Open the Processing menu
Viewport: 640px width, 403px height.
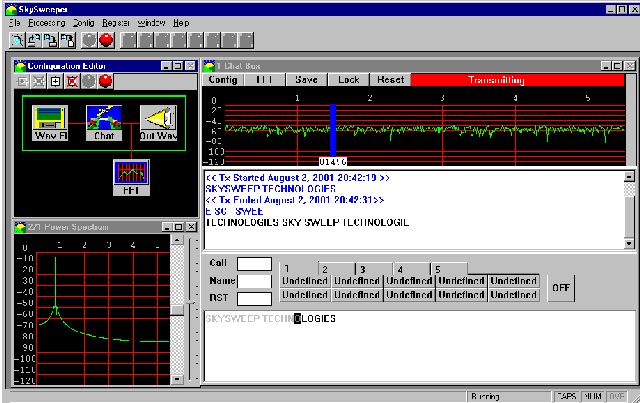[47, 23]
